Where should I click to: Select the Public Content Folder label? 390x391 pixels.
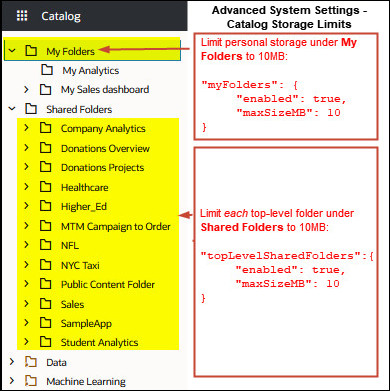click(x=108, y=285)
